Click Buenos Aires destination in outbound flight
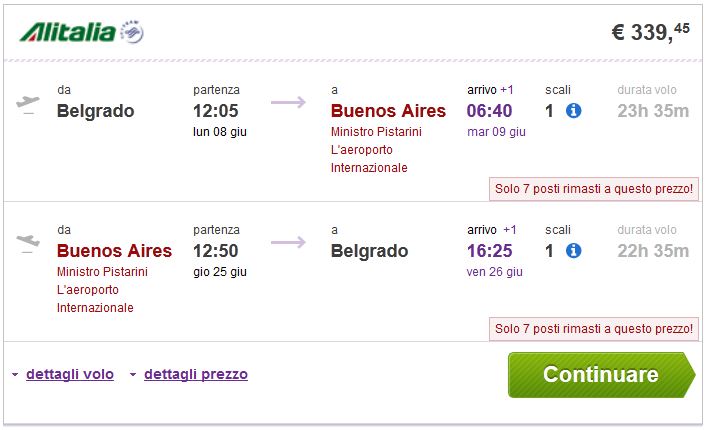Screen dimensions: 705x430 (x=388, y=111)
